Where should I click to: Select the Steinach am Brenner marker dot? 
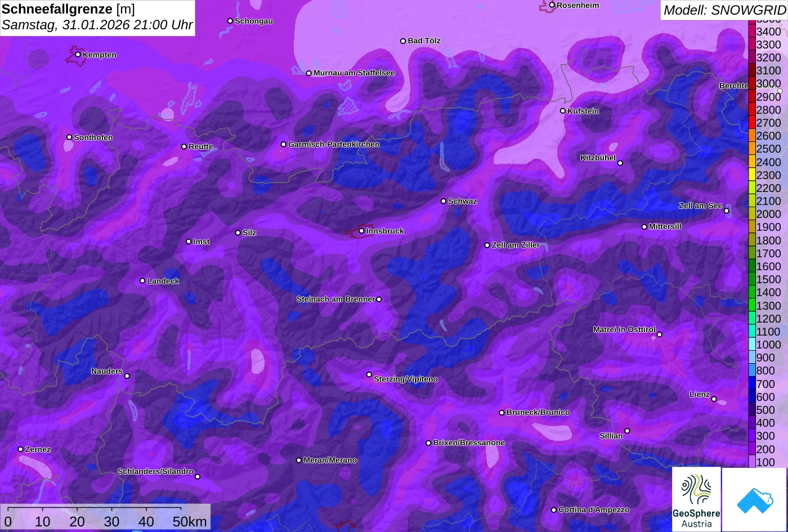(x=379, y=299)
